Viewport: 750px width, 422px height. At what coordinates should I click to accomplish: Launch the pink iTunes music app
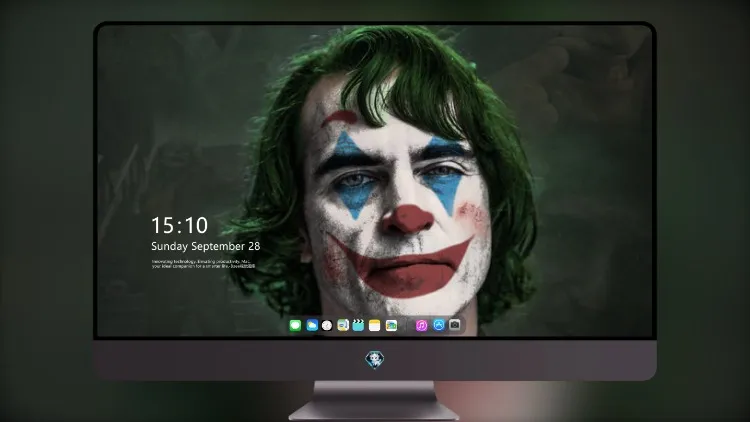pos(421,325)
